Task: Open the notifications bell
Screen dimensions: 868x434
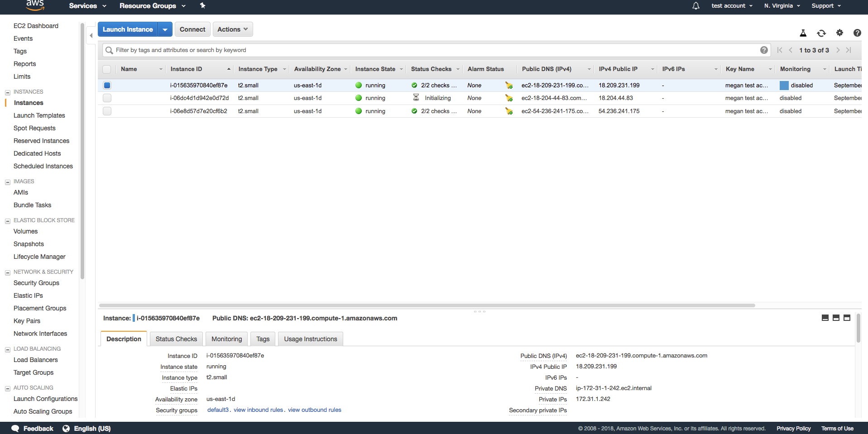Action: [x=695, y=5]
